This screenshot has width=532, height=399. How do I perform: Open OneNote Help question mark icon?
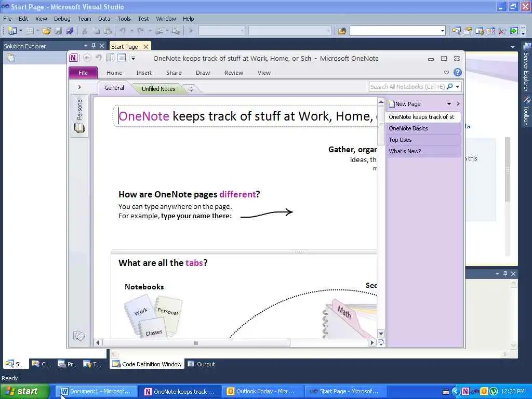pyautogui.click(x=457, y=72)
